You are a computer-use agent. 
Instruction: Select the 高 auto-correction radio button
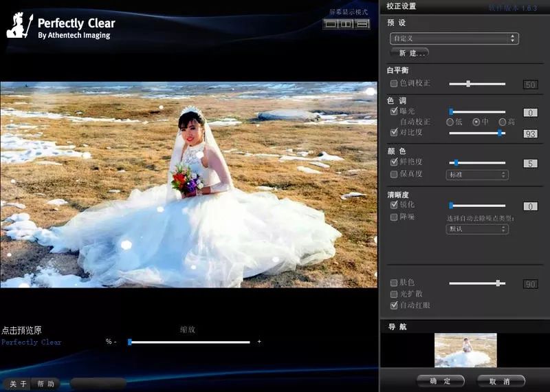click(503, 122)
